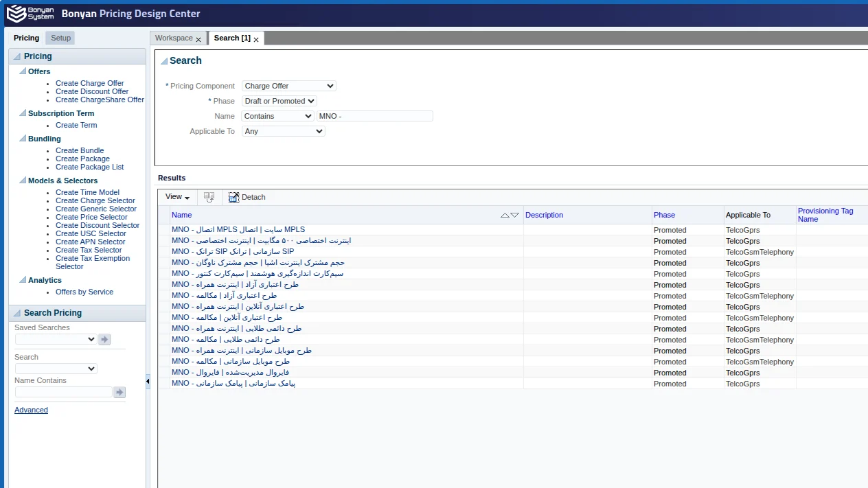Click the query by example toolbar icon
868x488 pixels.
209,197
